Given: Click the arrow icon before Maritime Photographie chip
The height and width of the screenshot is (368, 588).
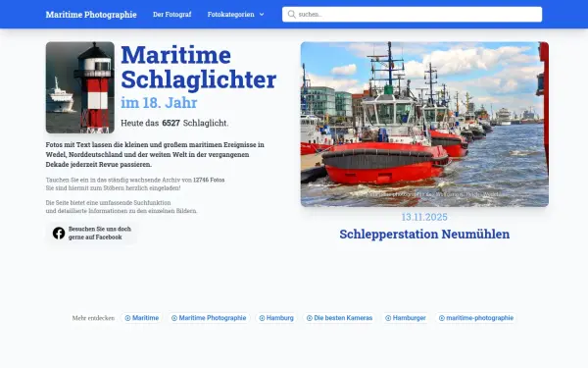Looking at the screenshot, I should point(174,318).
